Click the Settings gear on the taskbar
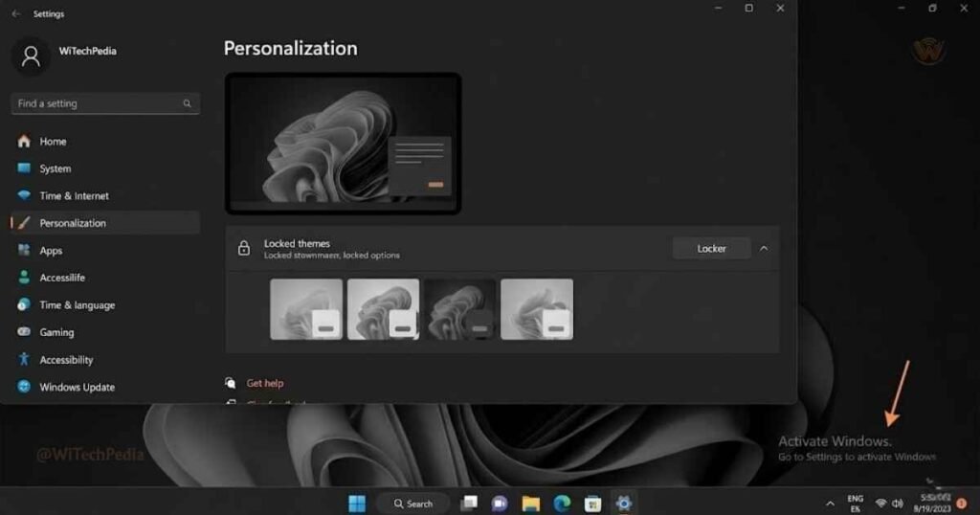980x515 pixels. [624, 504]
